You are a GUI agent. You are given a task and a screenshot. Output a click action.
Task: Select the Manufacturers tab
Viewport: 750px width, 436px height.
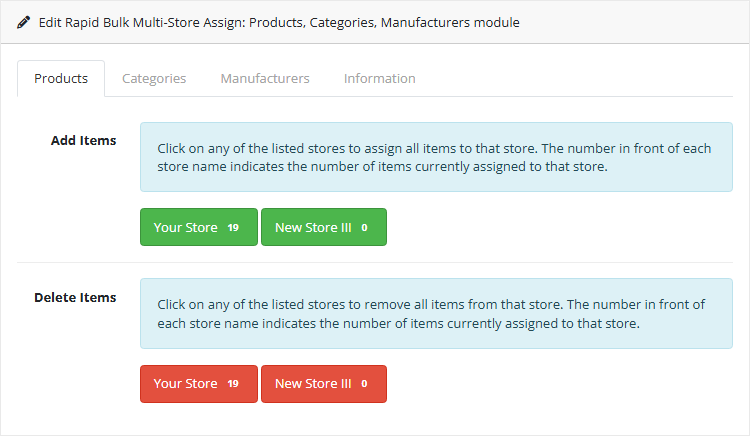coord(265,78)
